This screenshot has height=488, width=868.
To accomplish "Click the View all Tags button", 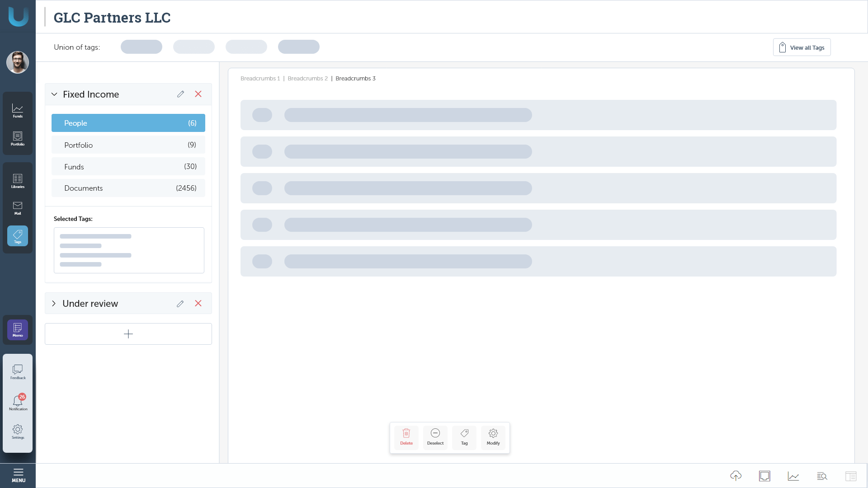I will (802, 47).
